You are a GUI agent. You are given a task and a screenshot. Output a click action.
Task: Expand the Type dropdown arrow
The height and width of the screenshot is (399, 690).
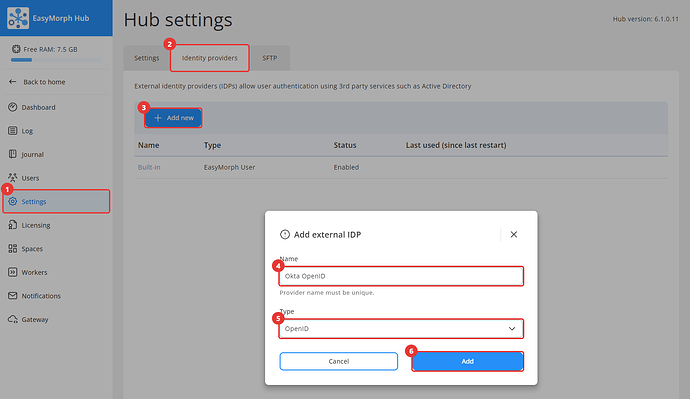[x=512, y=329]
